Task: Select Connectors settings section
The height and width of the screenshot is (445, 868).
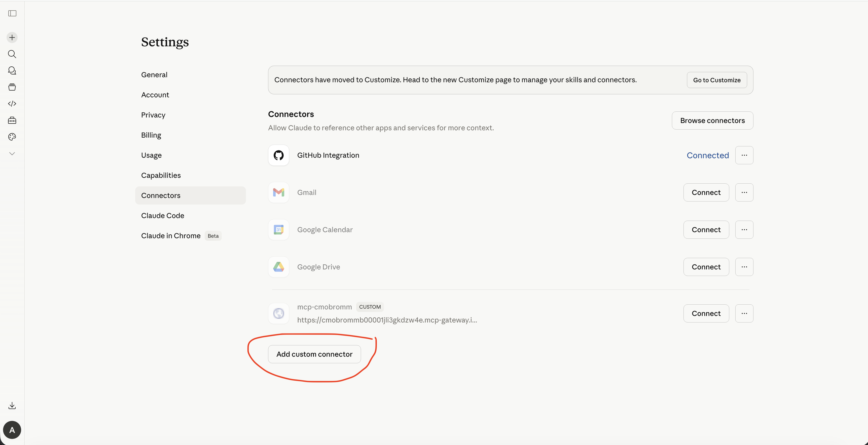Action: pyautogui.click(x=190, y=195)
